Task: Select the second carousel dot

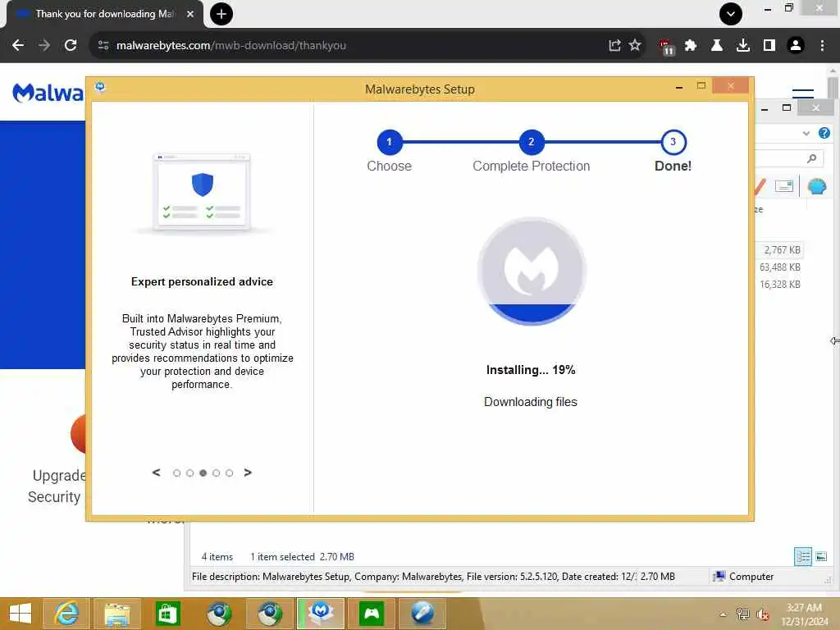Action: 189,473
